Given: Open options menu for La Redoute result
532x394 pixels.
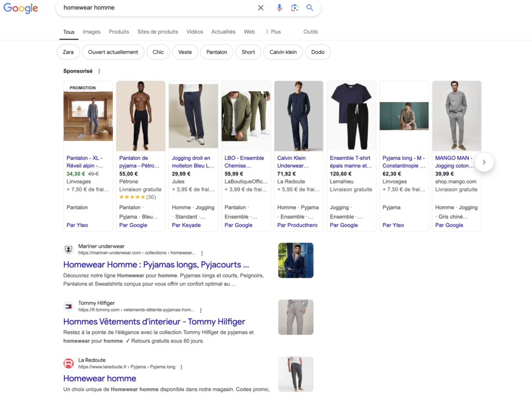Looking at the screenshot, I should pyautogui.click(x=181, y=367).
